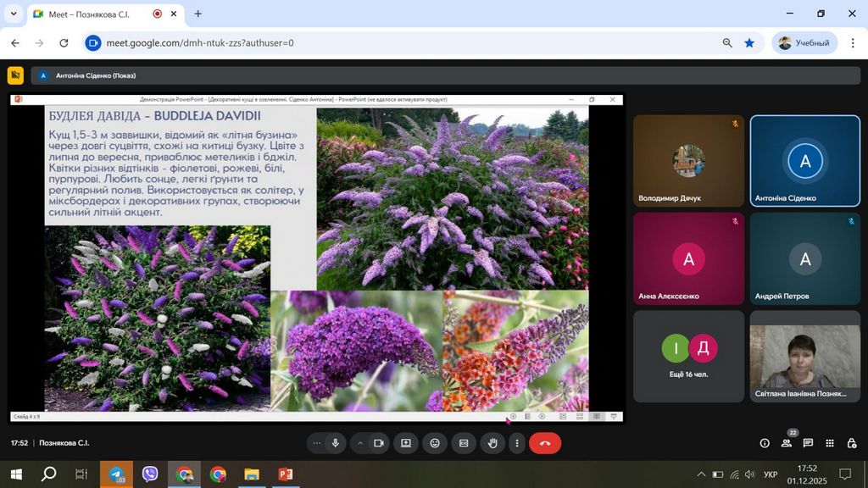The width and height of the screenshot is (868, 488).
Task: Raise hand in the meeting
Action: coord(492,443)
